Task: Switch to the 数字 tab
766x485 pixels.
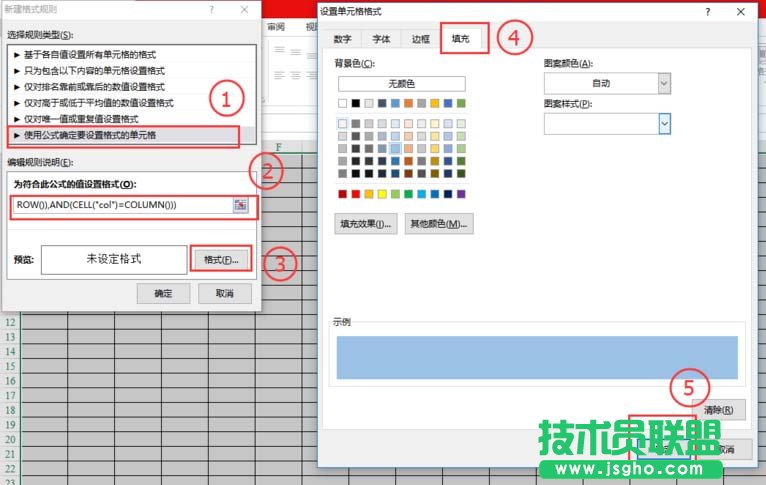Action: point(342,39)
